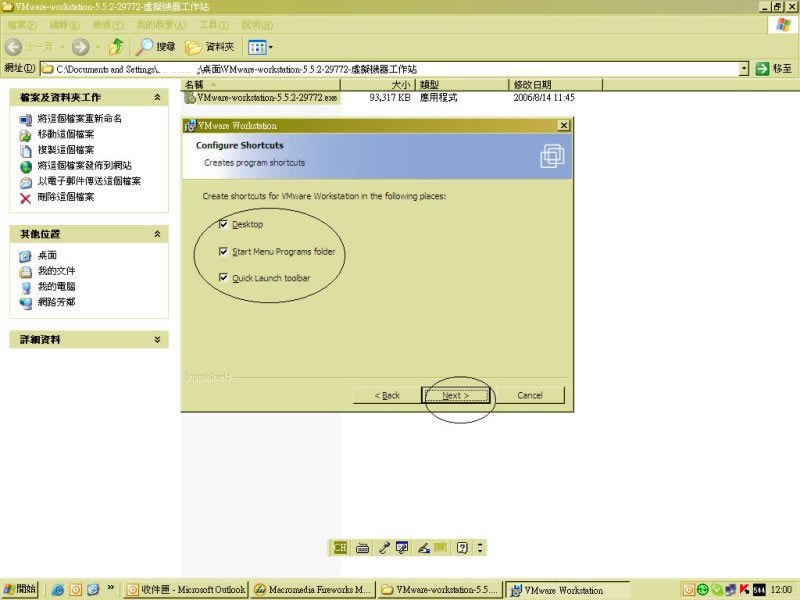Open the View (檢視) menu
Viewport: 800px width, 600px height.
click(x=108, y=25)
